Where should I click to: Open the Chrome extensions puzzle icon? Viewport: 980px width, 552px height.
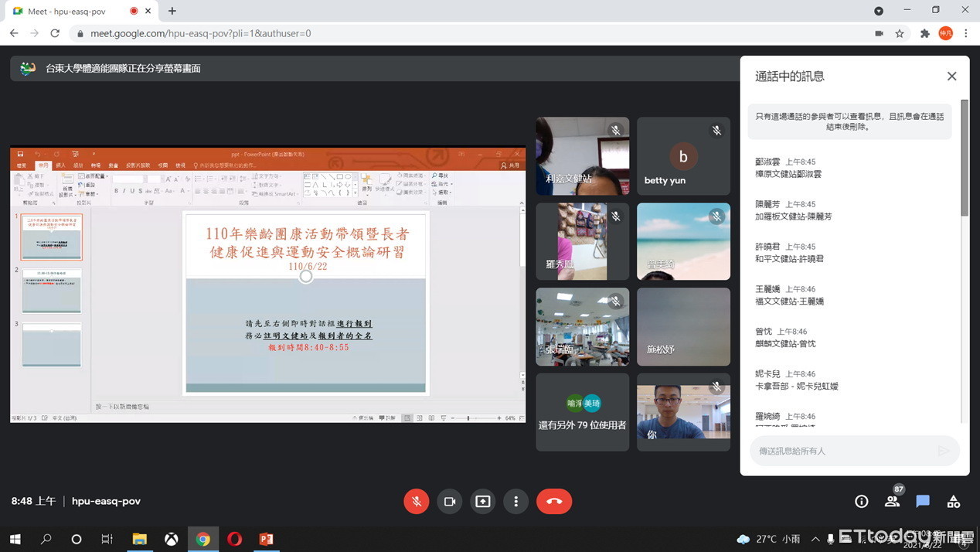point(924,34)
